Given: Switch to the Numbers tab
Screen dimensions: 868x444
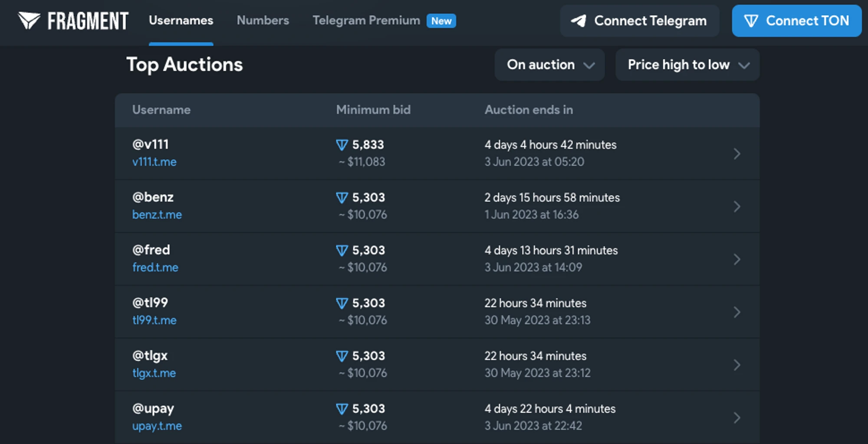Looking at the screenshot, I should click(x=263, y=20).
